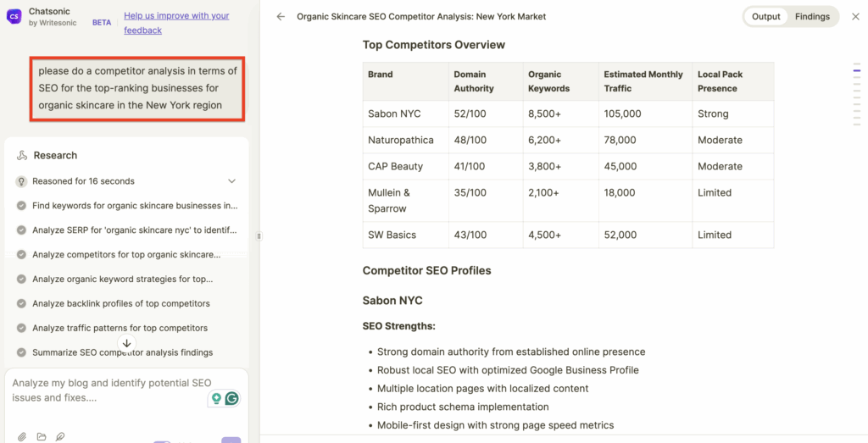868x443 pixels.
Task: Click the '52/100' domain authority value
Action: click(x=470, y=114)
